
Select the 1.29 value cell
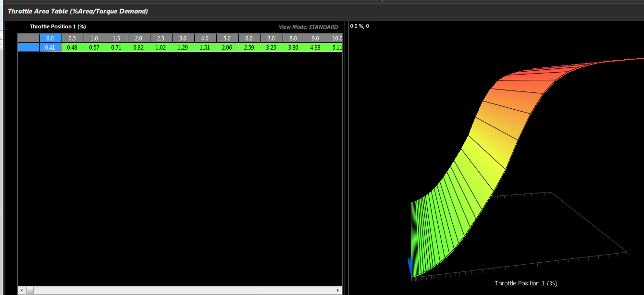pos(183,47)
